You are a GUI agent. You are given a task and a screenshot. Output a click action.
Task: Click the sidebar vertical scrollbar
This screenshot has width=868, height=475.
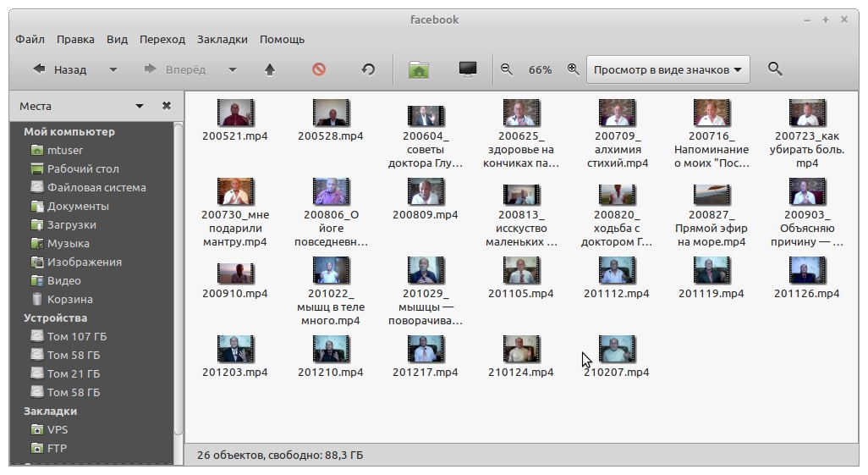[x=179, y=280]
